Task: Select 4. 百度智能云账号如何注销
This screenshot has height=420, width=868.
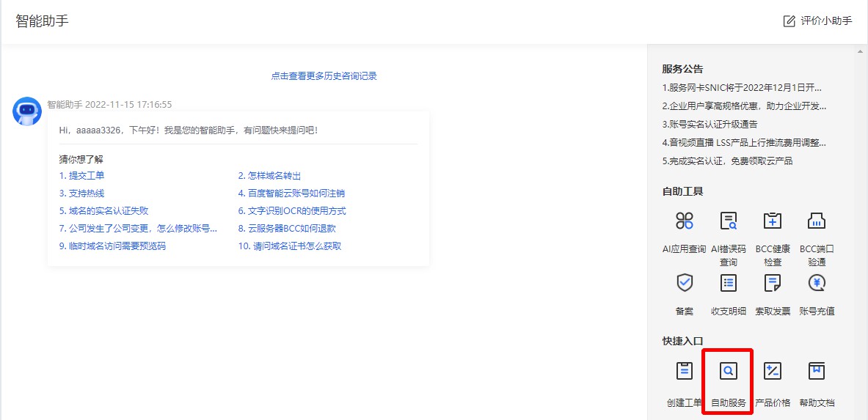Action: (292, 194)
